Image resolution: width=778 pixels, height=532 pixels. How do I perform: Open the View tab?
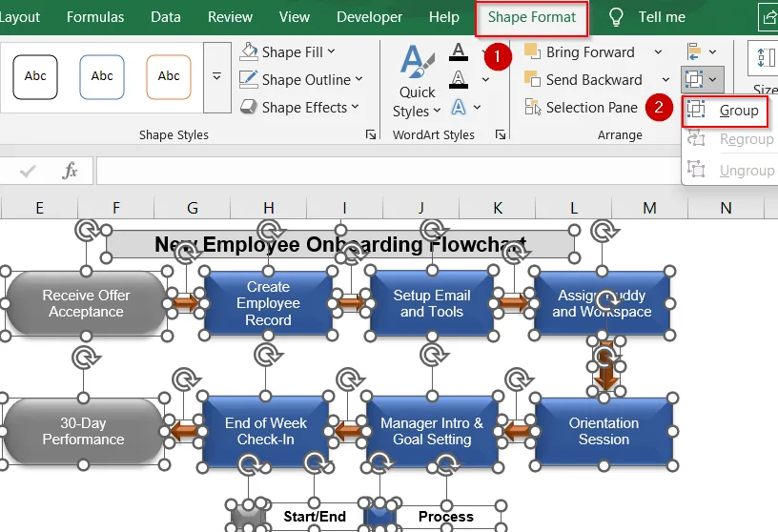point(295,17)
